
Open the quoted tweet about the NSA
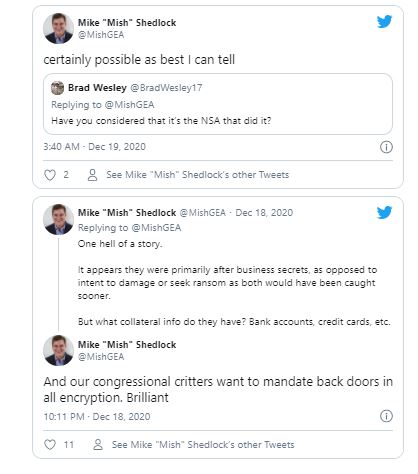(218, 104)
